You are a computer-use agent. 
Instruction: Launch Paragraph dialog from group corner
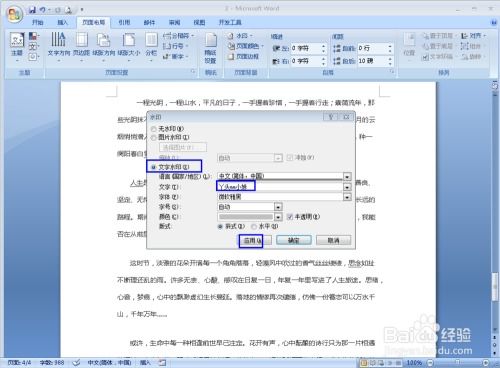(392, 71)
